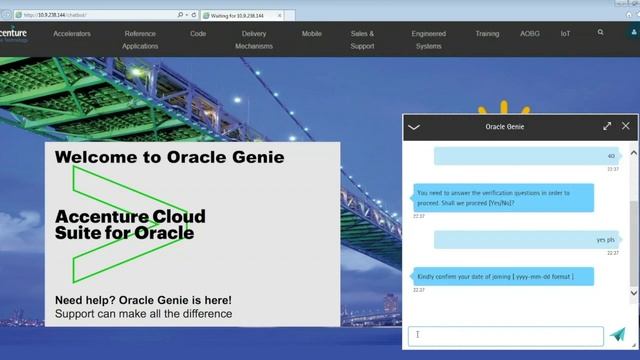
Task: Click the 'Welcome to Oracle Genie' heading
Action: pos(169,157)
